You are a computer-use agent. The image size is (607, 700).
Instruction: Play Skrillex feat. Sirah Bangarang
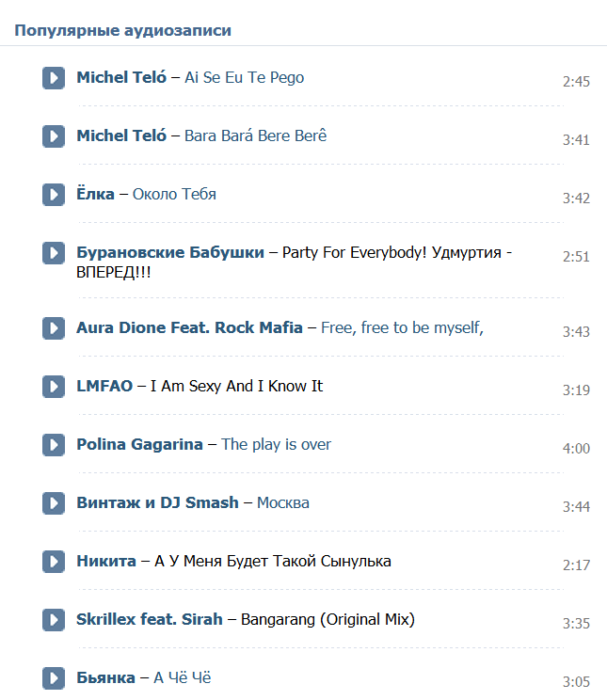[x=54, y=620]
